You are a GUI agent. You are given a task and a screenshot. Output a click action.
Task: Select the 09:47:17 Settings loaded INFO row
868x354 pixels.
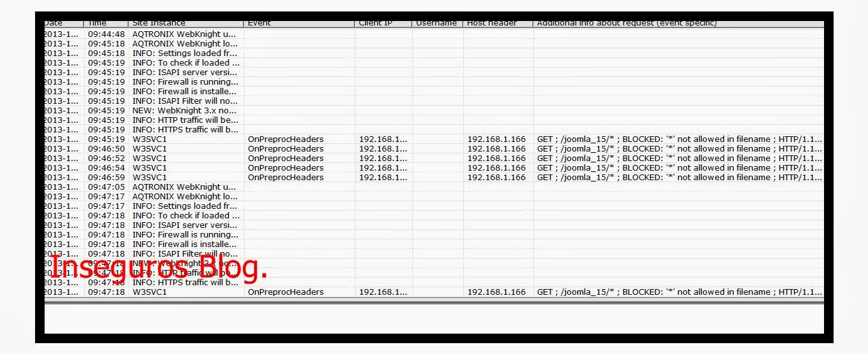(185, 206)
